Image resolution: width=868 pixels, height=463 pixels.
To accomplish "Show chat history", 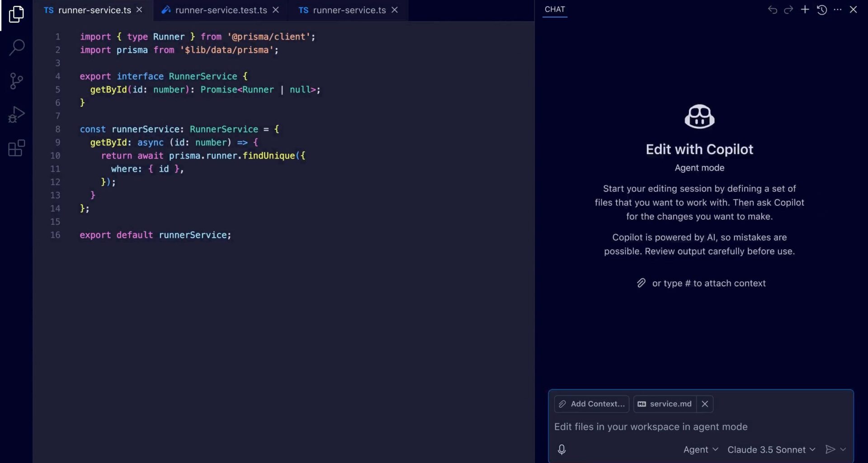I will [x=822, y=9].
